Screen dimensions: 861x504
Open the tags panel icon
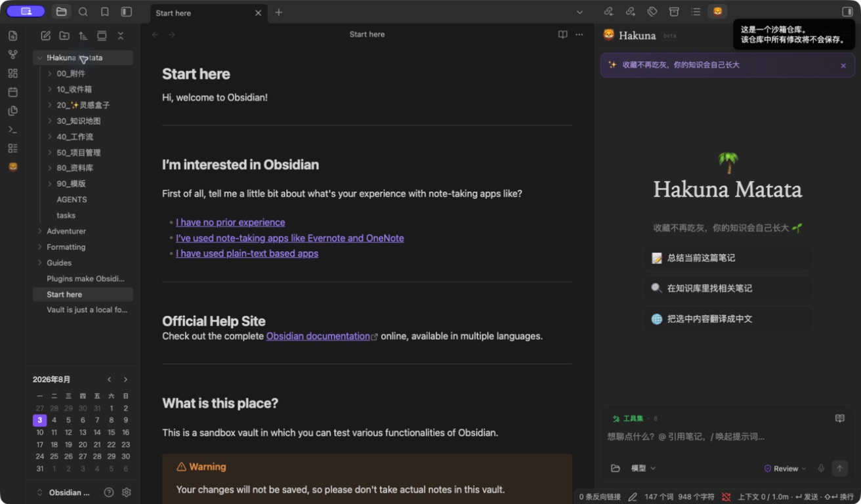[652, 12]
